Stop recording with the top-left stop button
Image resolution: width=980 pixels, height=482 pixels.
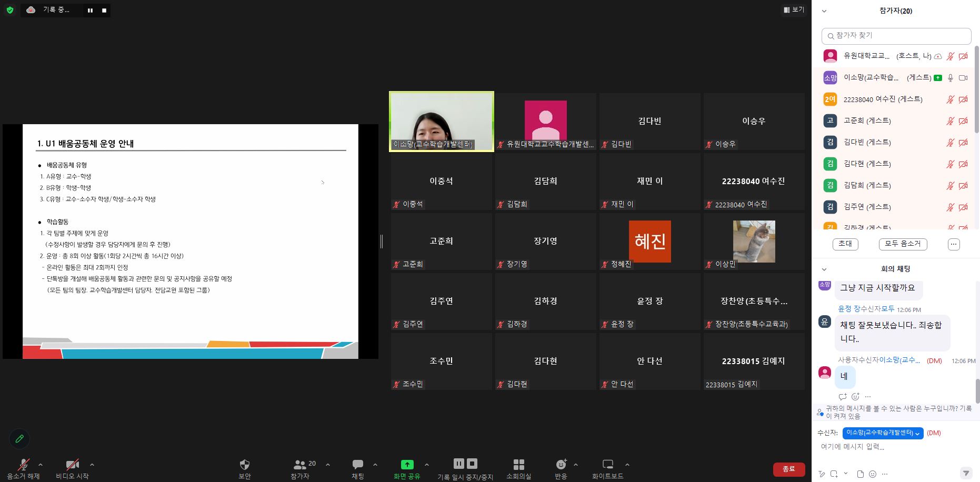click(104, 10)
